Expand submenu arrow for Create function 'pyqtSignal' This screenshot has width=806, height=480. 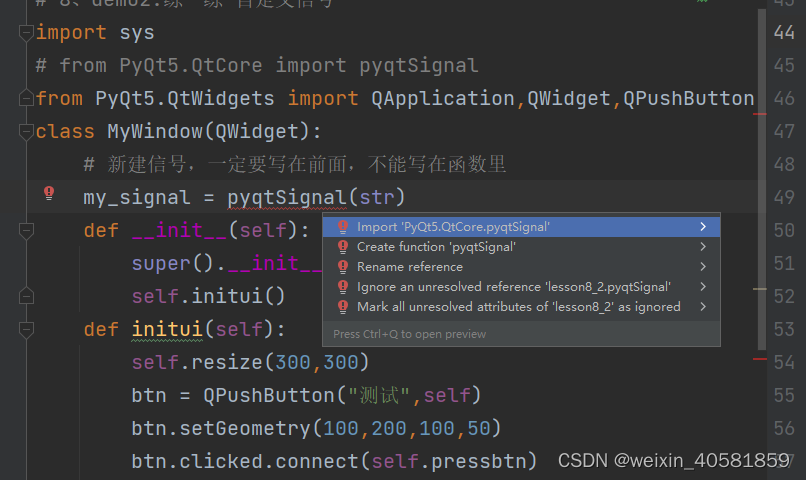[x=704, y=247]
